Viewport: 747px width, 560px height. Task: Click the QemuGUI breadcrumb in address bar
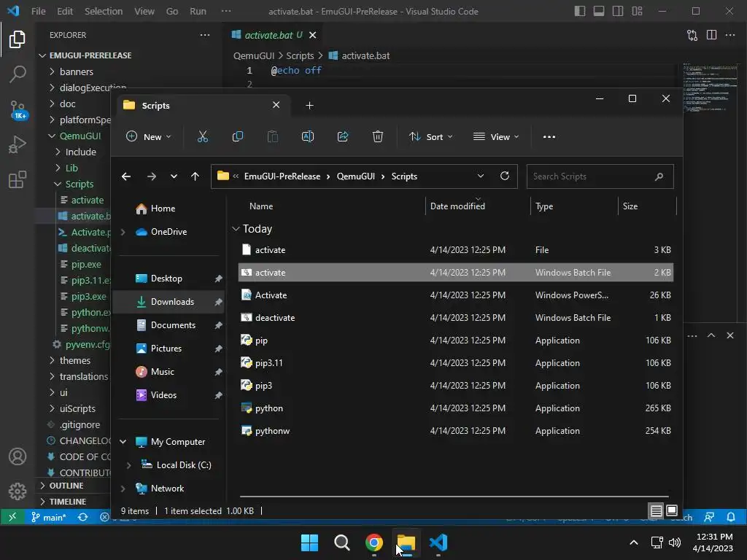[x=355, y=176]
